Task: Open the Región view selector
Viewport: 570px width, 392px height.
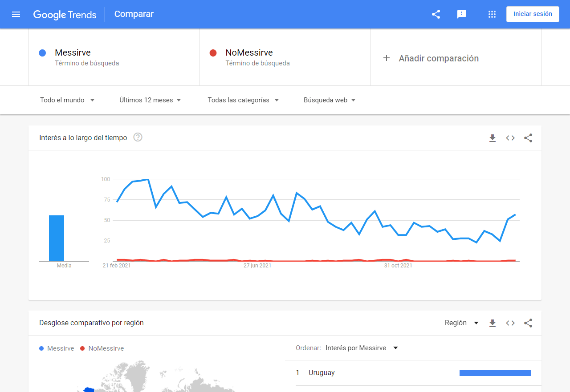Action: coord(462,323)
